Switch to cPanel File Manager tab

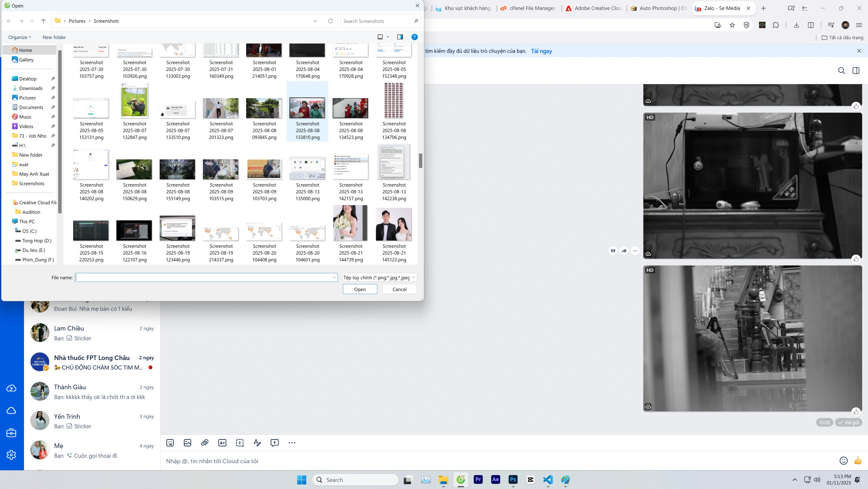529,8
